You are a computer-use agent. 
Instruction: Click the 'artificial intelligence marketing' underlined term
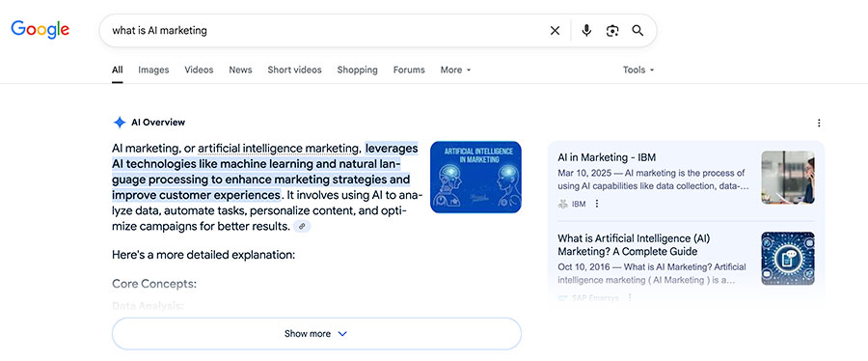pos(279,149)
